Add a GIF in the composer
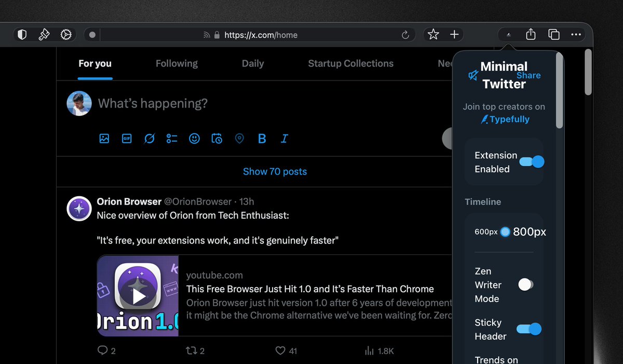This screenshot has width=623, height=364. click(x=127, y=139)
